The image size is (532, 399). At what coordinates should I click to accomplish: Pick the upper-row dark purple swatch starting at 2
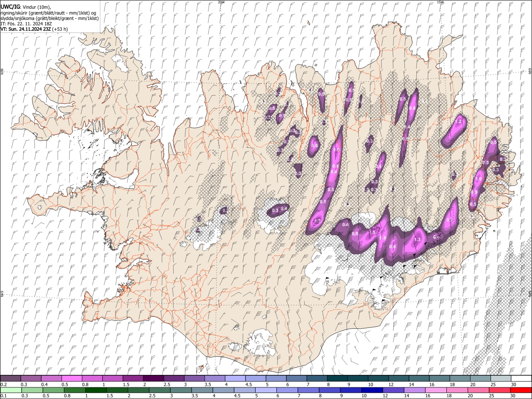[x=153, y=379]
